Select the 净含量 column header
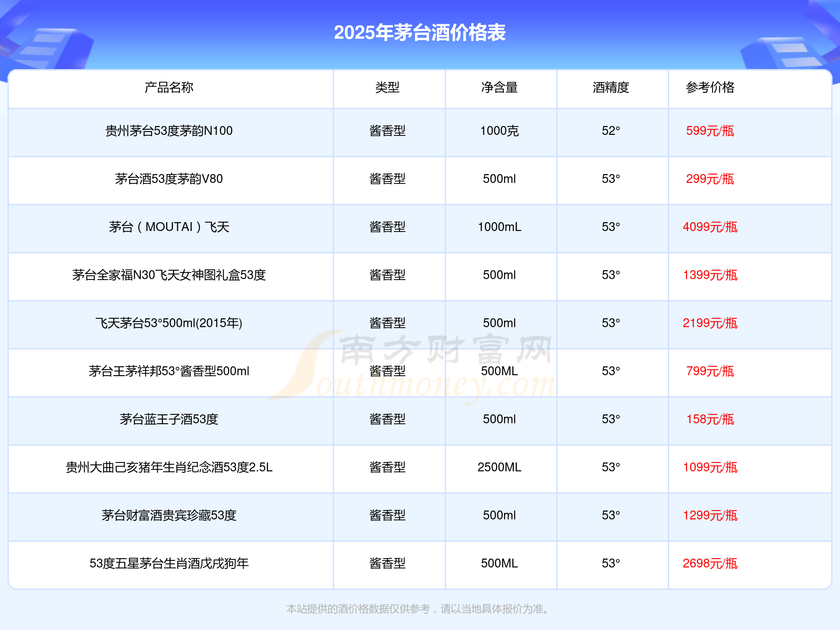Viewport: 840px width, 630px height. tap(499, 87)
